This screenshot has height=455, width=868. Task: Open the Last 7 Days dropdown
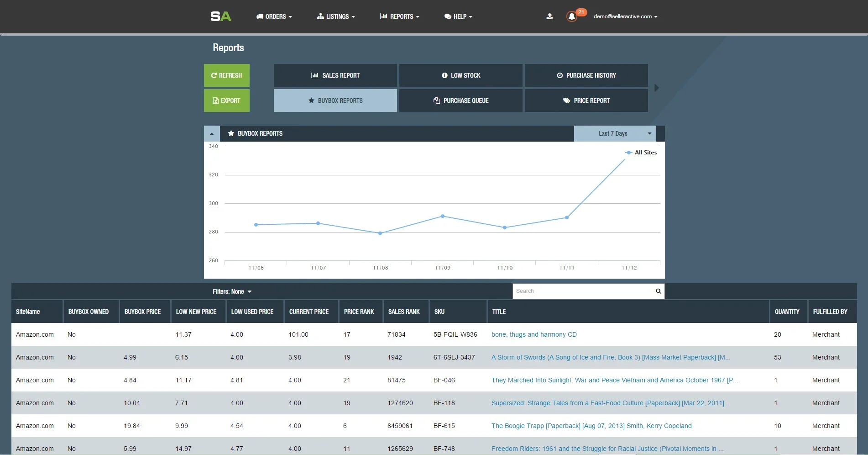coord(614,133)
